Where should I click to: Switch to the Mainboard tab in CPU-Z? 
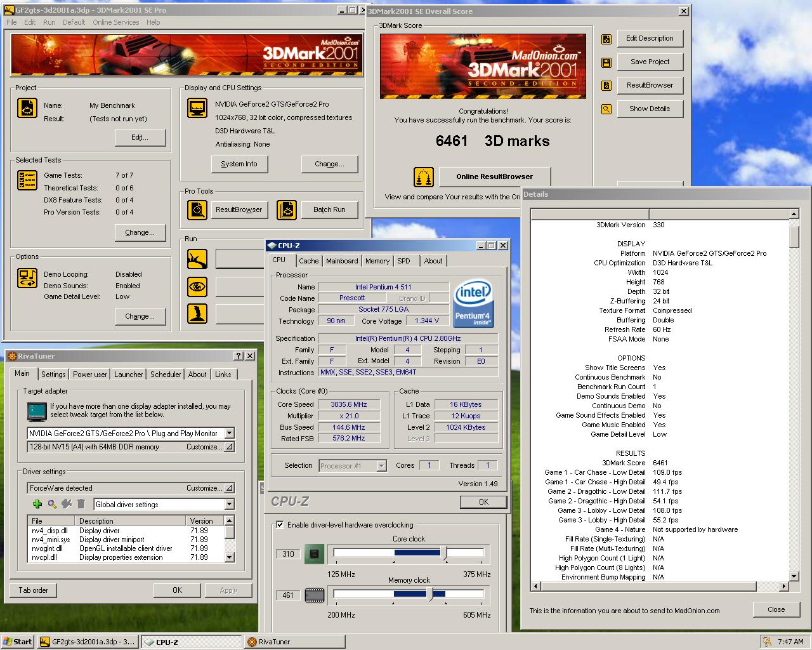pos(342,261)
